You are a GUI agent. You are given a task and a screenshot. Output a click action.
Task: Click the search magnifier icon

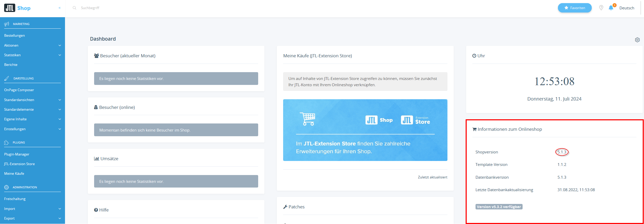(x=74, y=8)
